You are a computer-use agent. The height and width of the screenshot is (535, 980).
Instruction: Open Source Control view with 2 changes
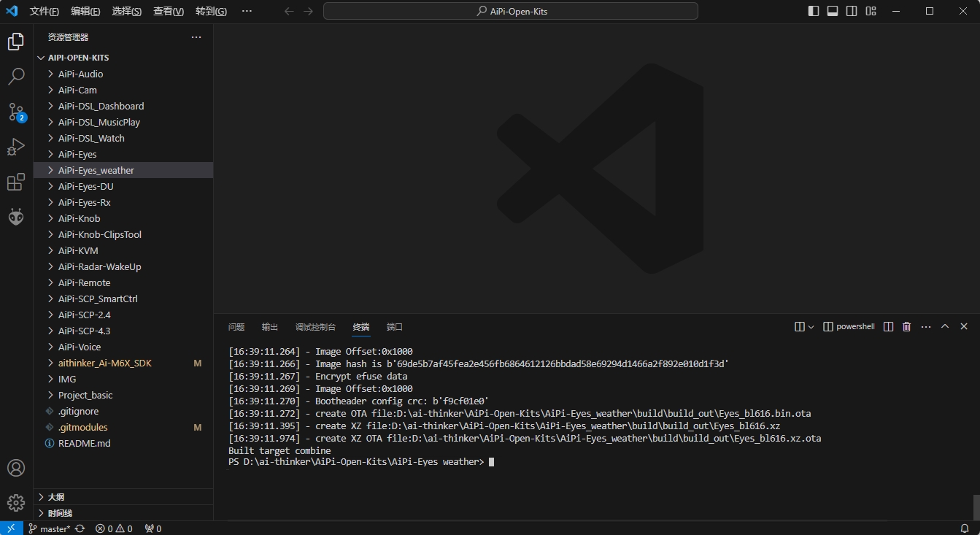[16, 112]
